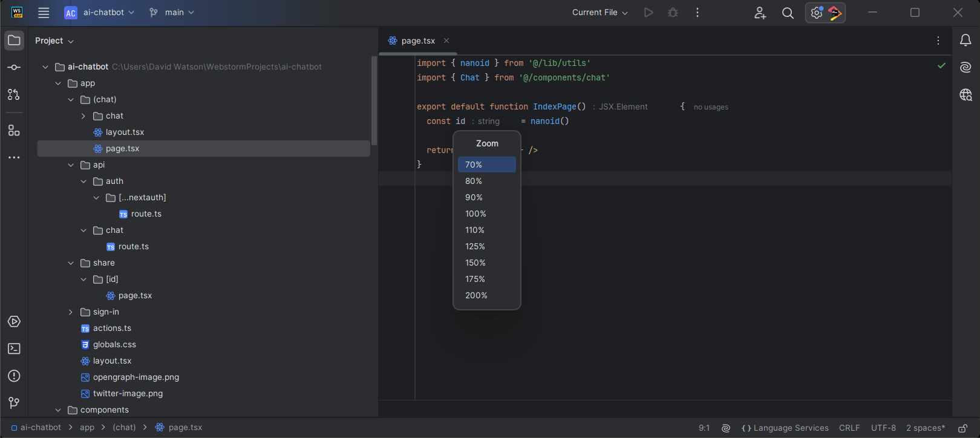
Task: Select 150% in the Zoom popup
Action: click(475, 263)
